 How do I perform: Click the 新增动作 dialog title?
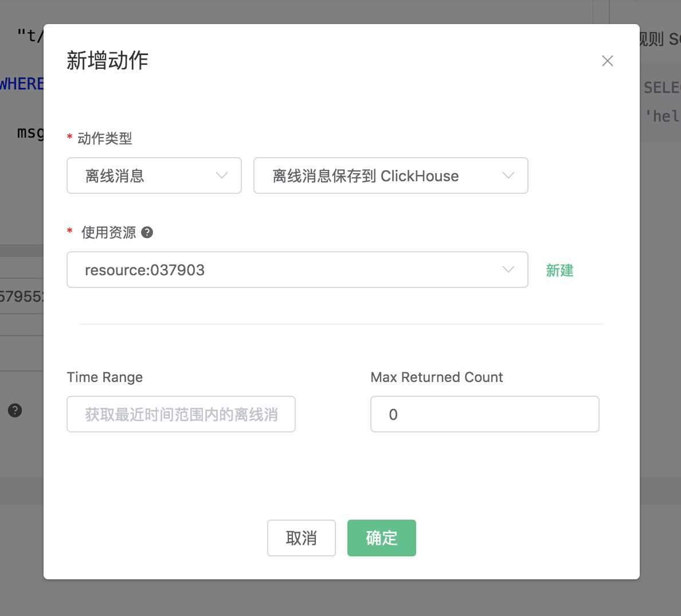click(108, 60)
